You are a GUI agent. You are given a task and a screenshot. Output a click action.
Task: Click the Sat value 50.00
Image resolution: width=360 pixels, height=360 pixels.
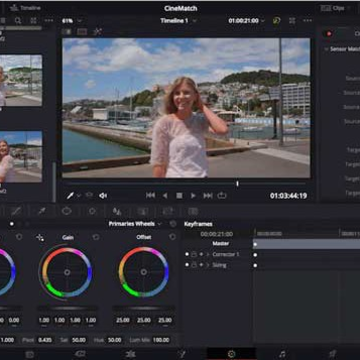pyautogui.click(x=79, y=340)
